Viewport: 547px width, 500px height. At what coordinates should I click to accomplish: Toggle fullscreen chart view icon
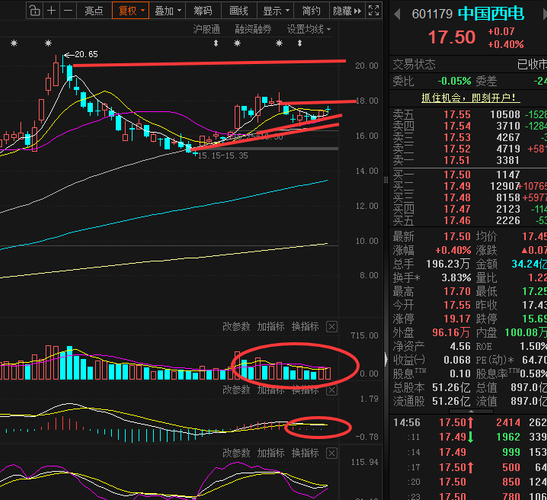[374, 10]
